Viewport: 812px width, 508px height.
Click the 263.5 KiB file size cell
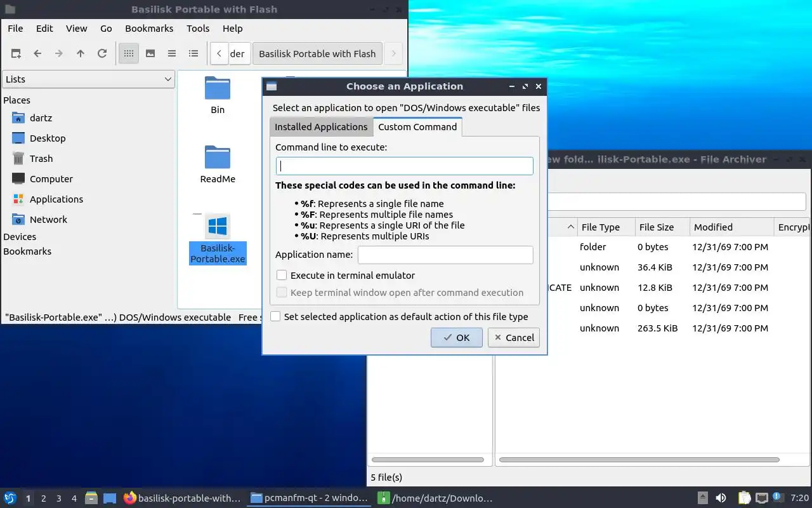657,328
